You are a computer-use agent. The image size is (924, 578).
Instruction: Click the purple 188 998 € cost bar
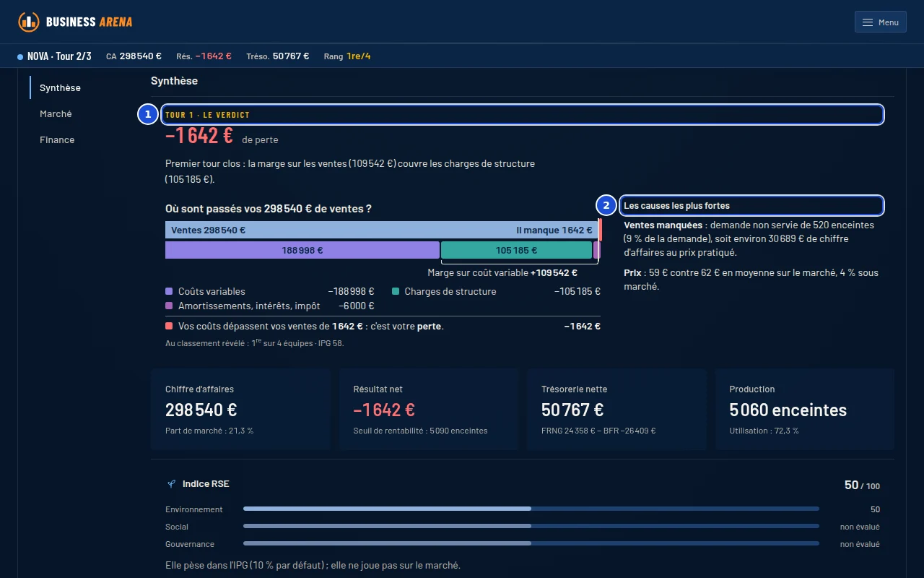302,251
